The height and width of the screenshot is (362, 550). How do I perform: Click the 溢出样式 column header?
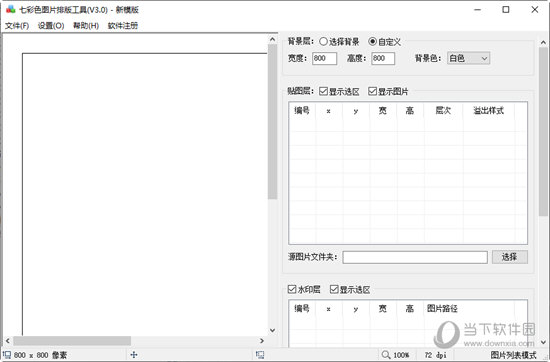coord(489,111)
